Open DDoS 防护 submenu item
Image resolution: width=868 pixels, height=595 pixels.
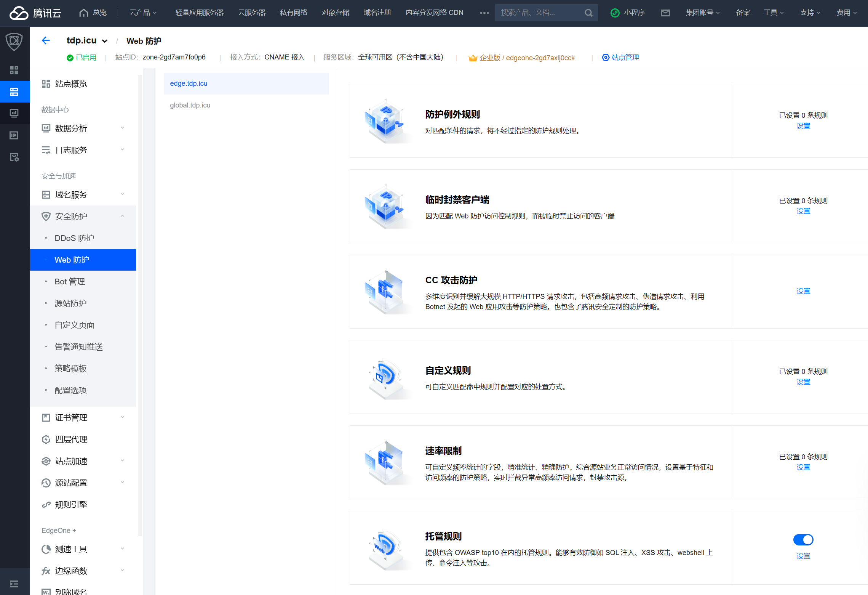coord(83,238)
